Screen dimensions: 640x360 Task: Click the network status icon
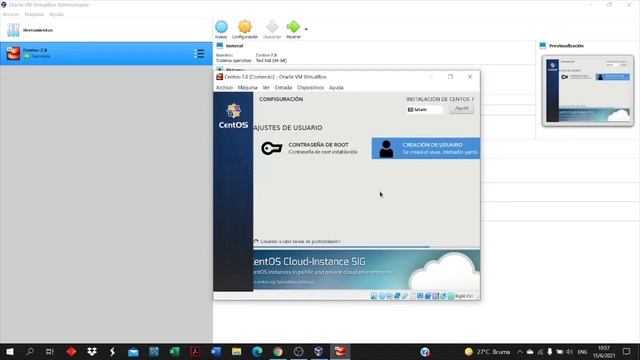(397, 296)
